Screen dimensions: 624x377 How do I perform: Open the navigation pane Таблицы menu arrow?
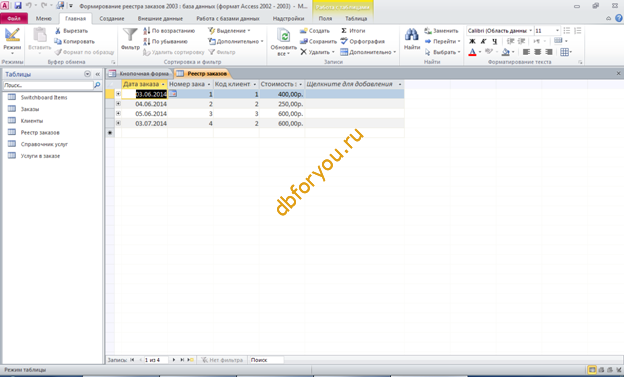coord(88,74)
